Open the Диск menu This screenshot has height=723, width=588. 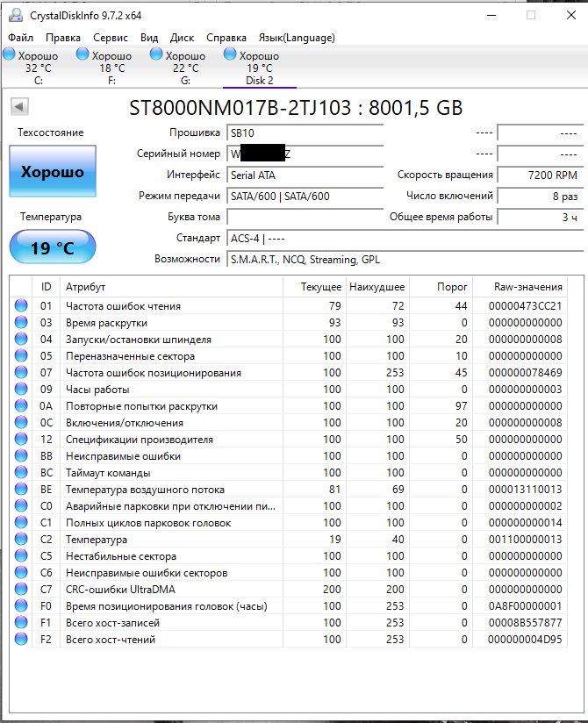point(183,38)
